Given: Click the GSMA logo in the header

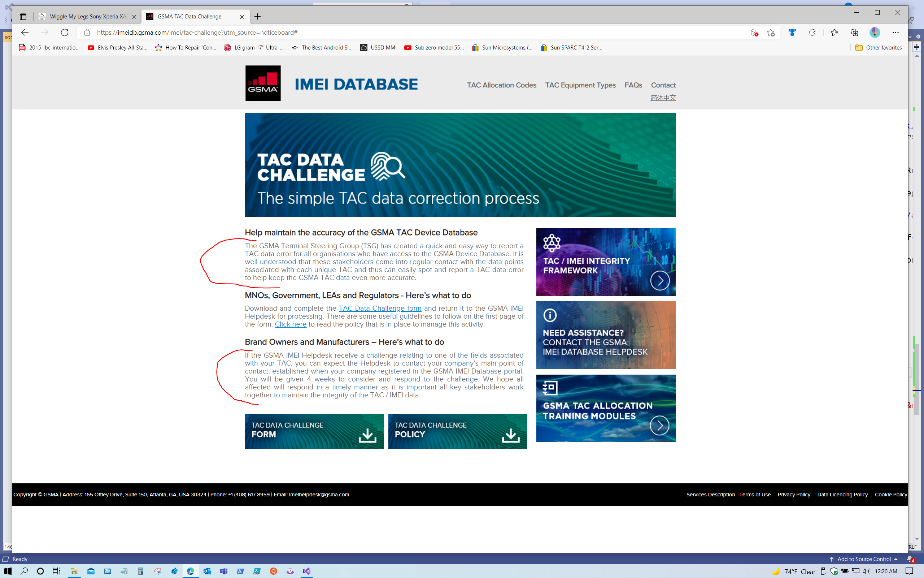Looking at the screenshot, I should 263,83.
